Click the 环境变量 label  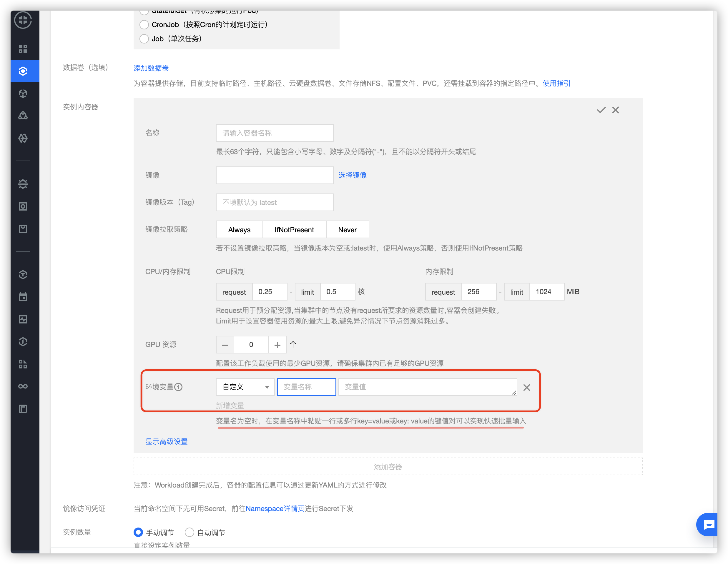(159, 387)
